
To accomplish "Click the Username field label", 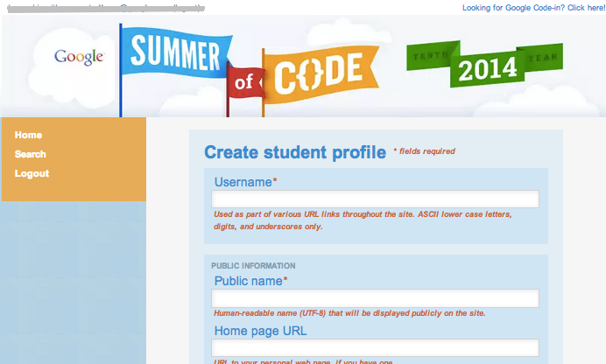I will 244,182.
